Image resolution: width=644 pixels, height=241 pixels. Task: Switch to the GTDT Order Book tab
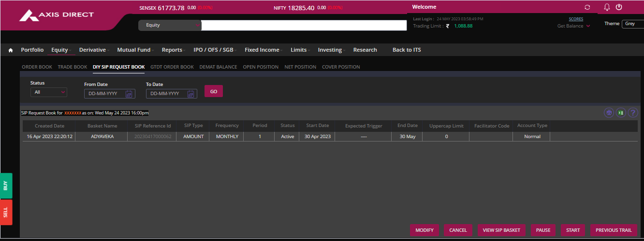tap(172, 67)
